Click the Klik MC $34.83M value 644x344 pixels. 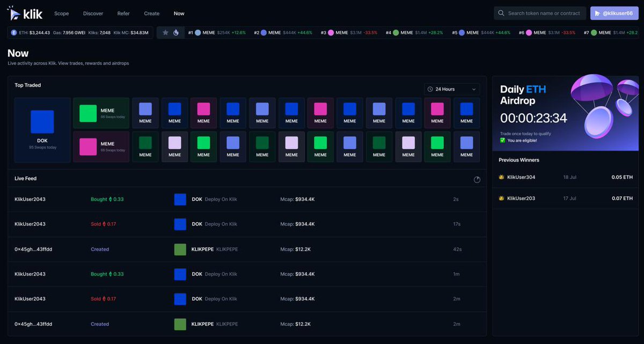tap(131, 33)
